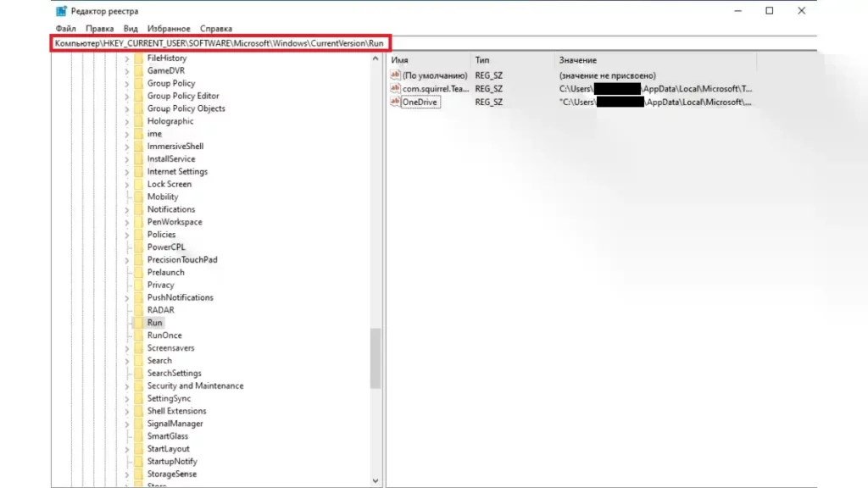Click the SmartGlass folder icon
This screenshot has height=488, width=868.
tap(137, 436)
